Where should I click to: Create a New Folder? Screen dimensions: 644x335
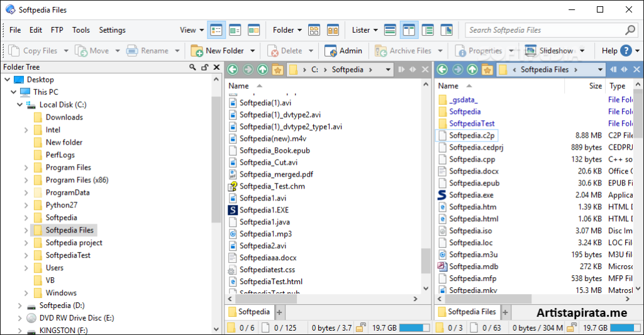pyautogui.click(x=218, y=50)
